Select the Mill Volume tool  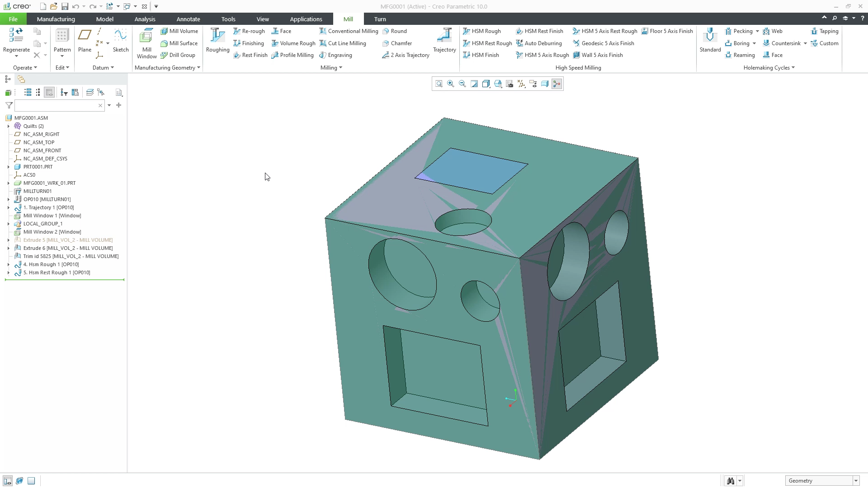pos(179,31)
